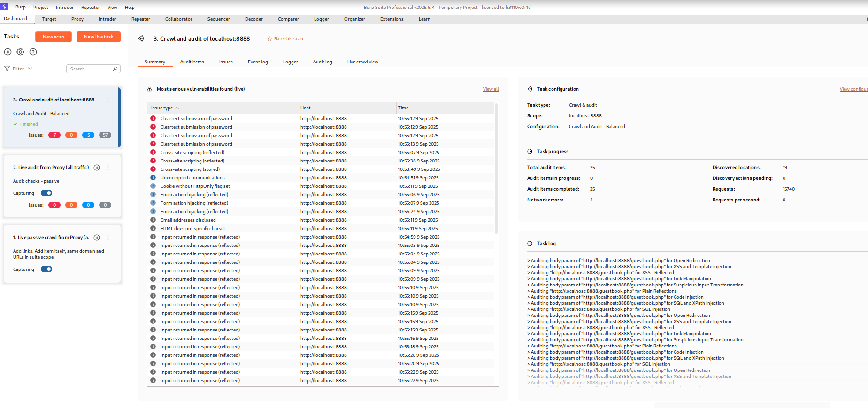Viewport: 868px width, 408px height.
Task: Pause the Live passive crawl task
Action: (97, 238)
